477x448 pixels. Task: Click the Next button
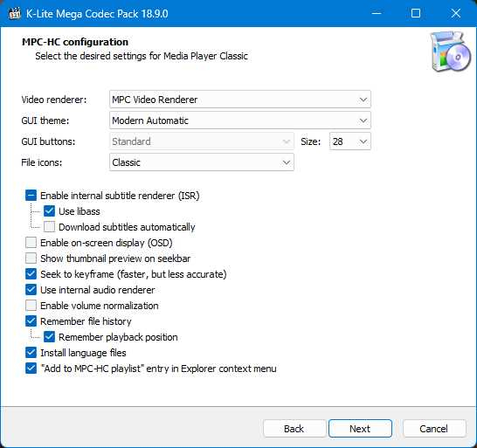pyautogui.click(x=360, y=429)
